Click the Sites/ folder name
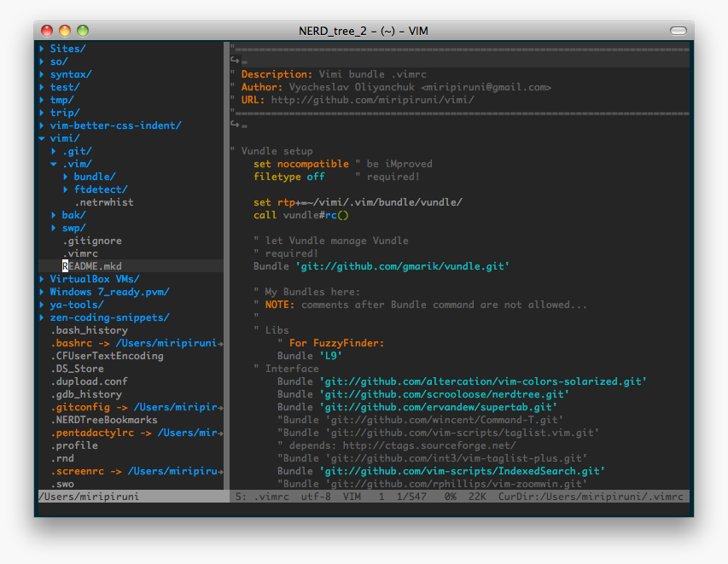728x564 pixels. pyautogui.click(x=67, y=49)
